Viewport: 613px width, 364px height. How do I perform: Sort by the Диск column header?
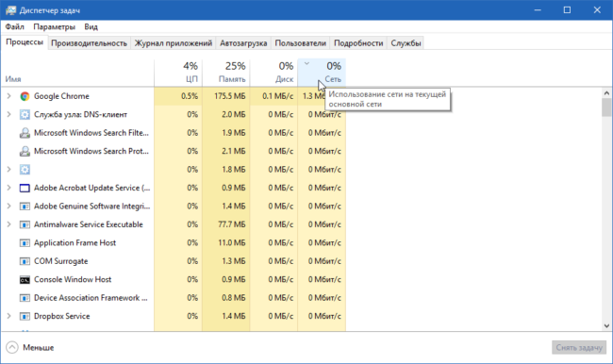pyautogui.click(x=274, y=74)
